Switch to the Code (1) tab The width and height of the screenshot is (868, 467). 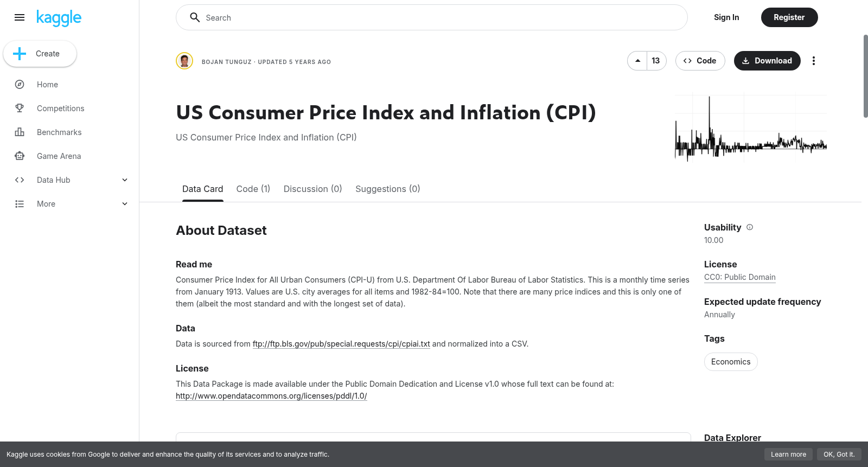(253, 189)
